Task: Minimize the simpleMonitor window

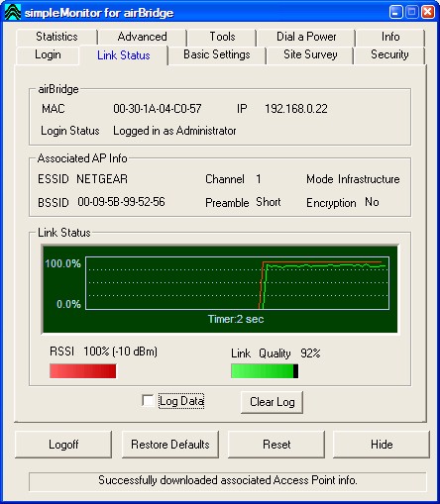Action: pos(396,12)
